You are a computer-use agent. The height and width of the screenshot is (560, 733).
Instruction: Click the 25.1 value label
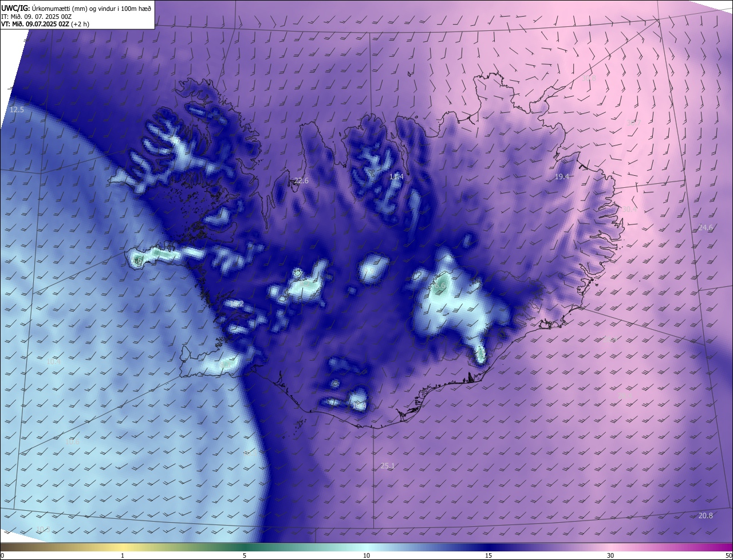[388, 466]
